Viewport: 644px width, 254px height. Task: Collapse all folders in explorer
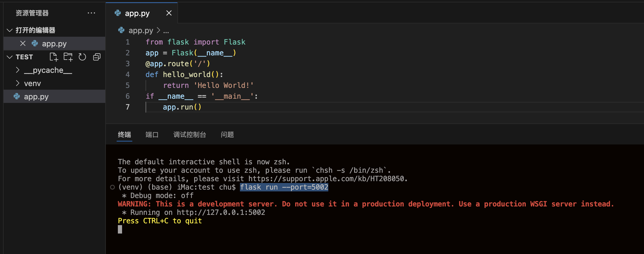pos(97,57)
